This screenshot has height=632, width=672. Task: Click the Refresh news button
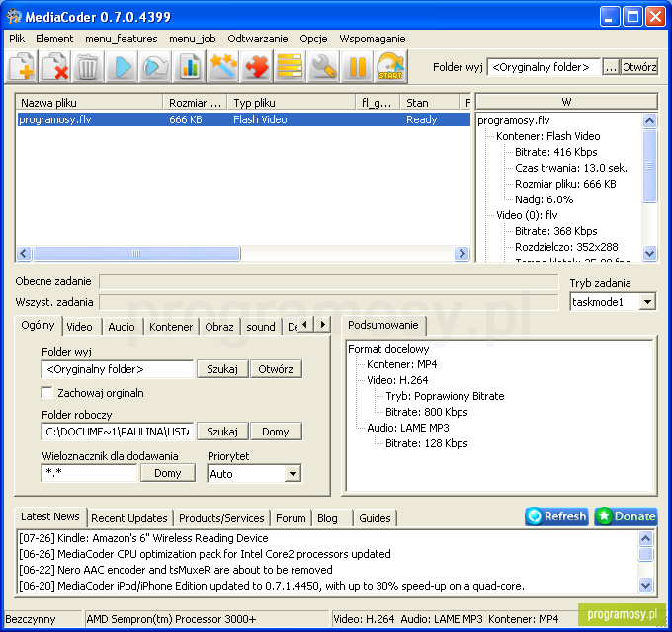pyautogui.click(x=556, y=516)
